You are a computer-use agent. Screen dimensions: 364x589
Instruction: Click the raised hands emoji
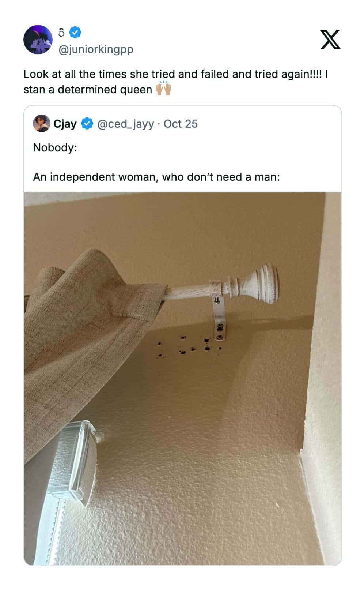click(163, 89)
